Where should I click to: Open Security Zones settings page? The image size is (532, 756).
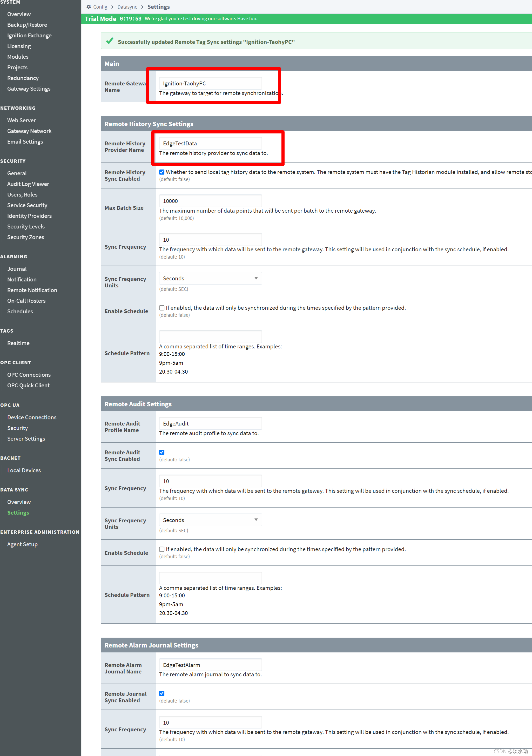pos(26,237)
